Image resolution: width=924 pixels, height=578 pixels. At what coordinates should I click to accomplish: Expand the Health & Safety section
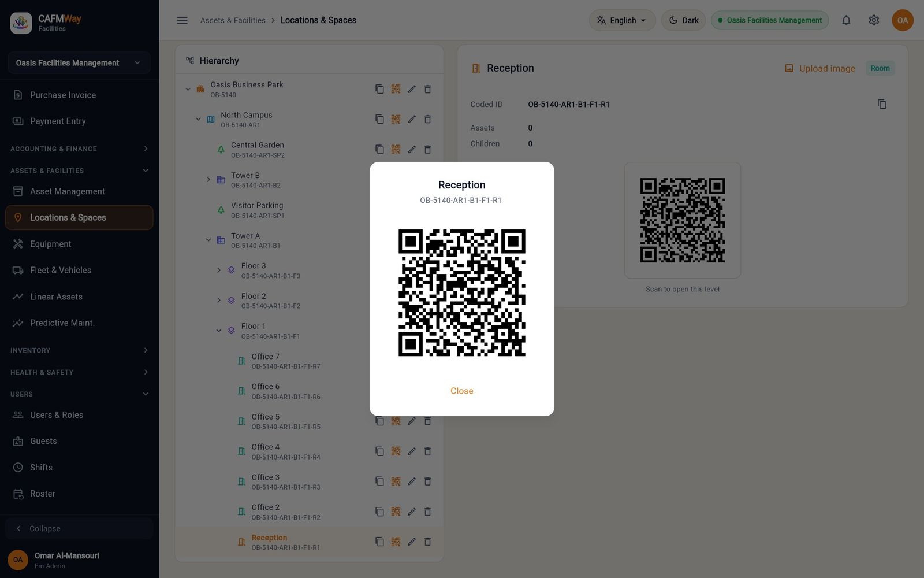pos(79,372)
